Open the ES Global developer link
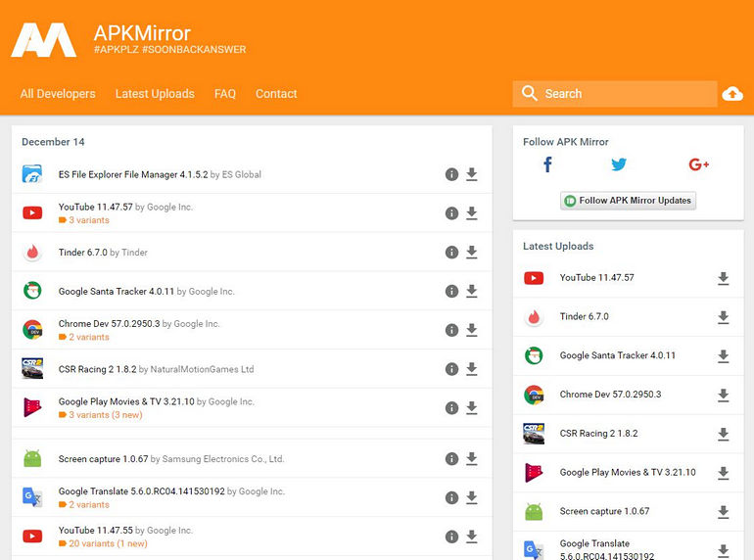This screenshot has width=754, height=560. (x=242, y=174)
